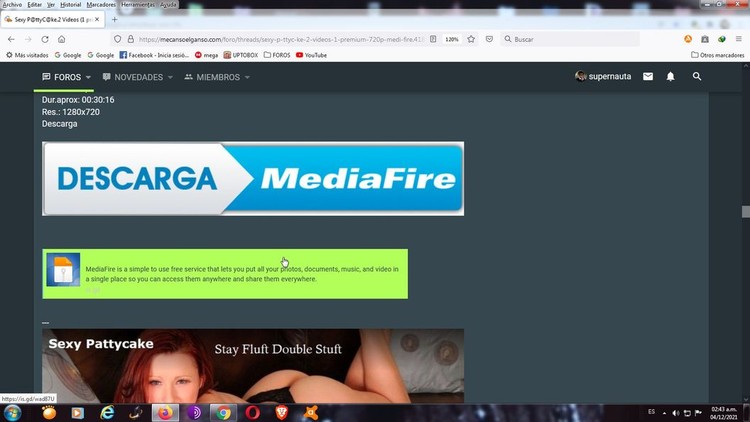The image size is (750, 422).
Task: Open Tor browser purple taskbar icon
Action: pyautogui.click(x=194, y=412)
